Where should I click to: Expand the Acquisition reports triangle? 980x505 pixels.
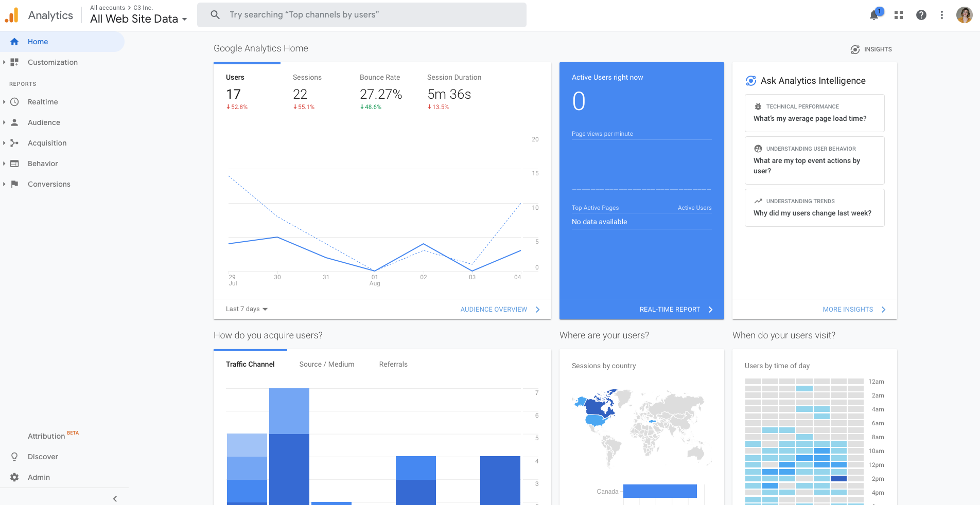tap(4, 143)
